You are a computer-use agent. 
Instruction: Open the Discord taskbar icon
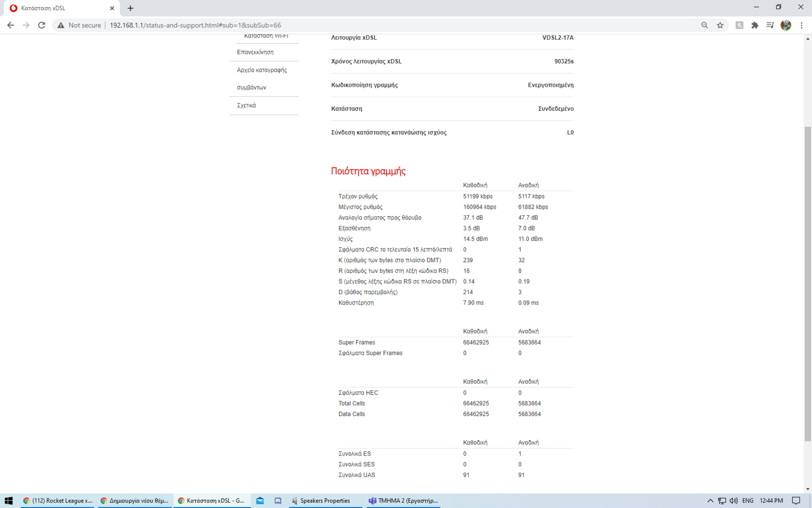pyautogui.click(x=278, y=500)
